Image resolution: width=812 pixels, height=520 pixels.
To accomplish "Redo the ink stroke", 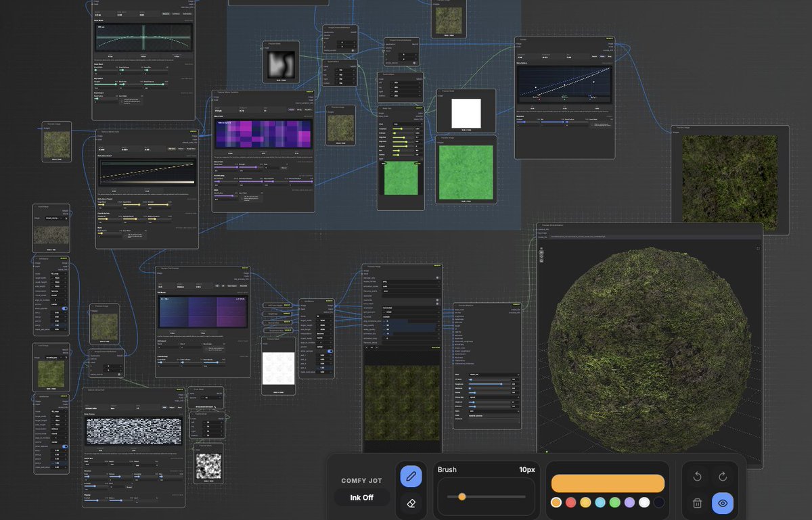I will tap(723, 477).
